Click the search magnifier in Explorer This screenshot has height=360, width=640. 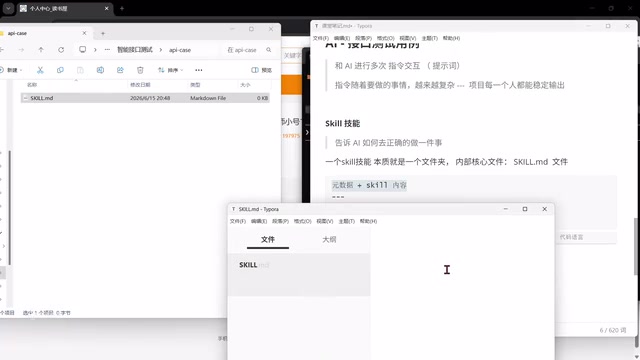click(269, 50)
